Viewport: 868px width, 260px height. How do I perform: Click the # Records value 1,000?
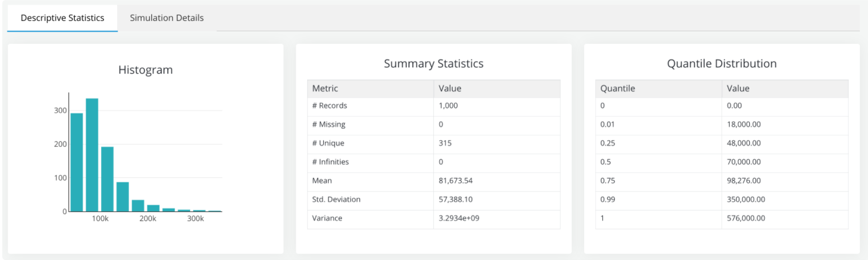448,105
